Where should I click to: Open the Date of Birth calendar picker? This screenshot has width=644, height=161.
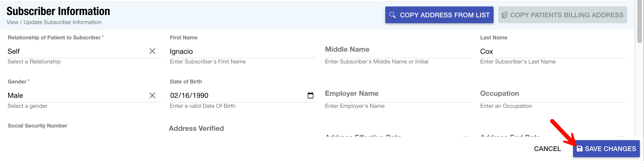310,95
